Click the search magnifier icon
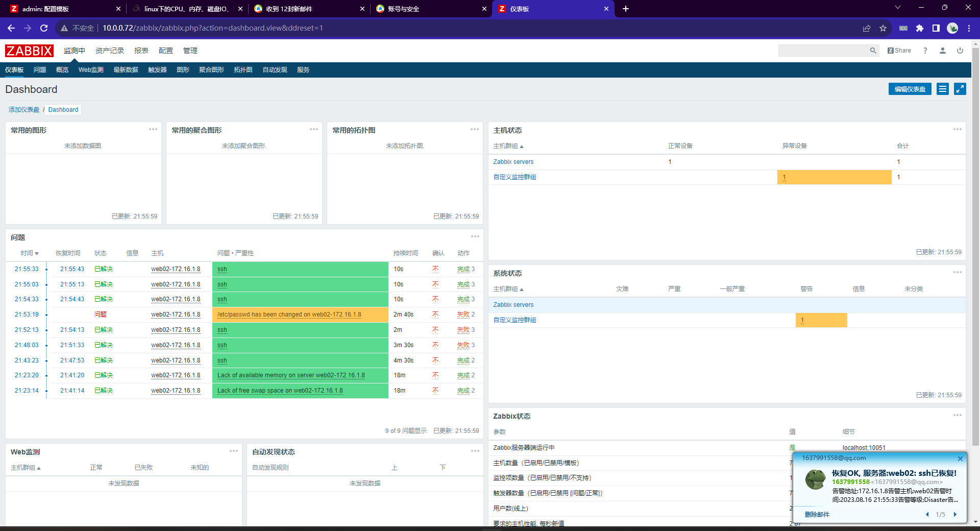 pos(873,51)
